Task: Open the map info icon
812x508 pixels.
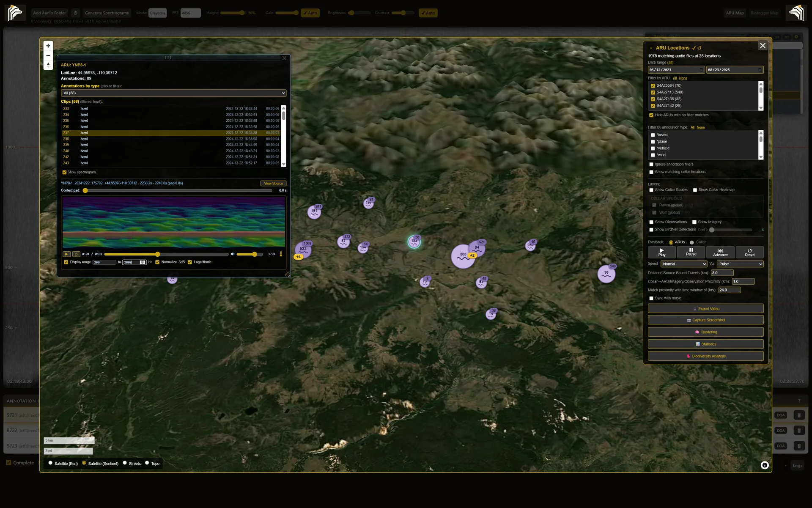Action: click(765, 465)
